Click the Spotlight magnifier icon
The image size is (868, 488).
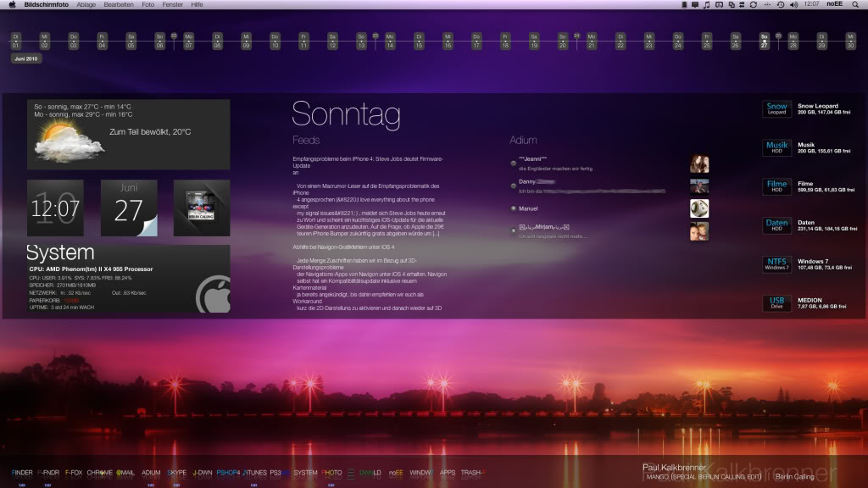[x=855, y=4]
